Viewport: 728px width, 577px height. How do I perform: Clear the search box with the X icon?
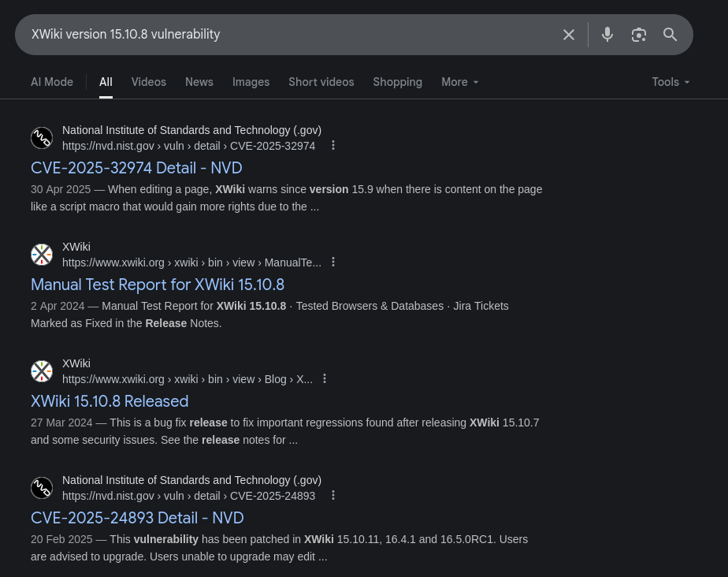[x=568, y=35]
